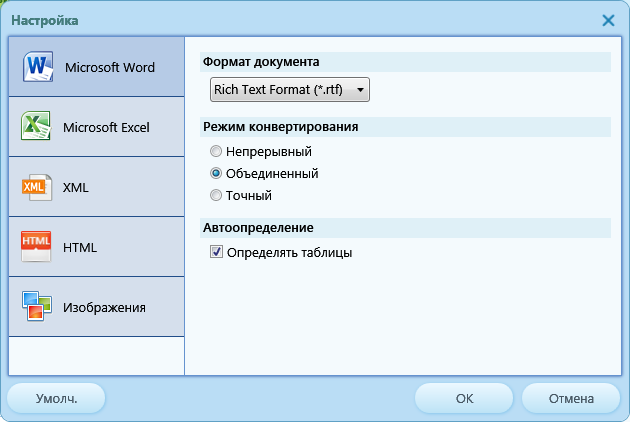Click the red HTML file icon
The width and height of the screenshot is (630, 422).
36,247
